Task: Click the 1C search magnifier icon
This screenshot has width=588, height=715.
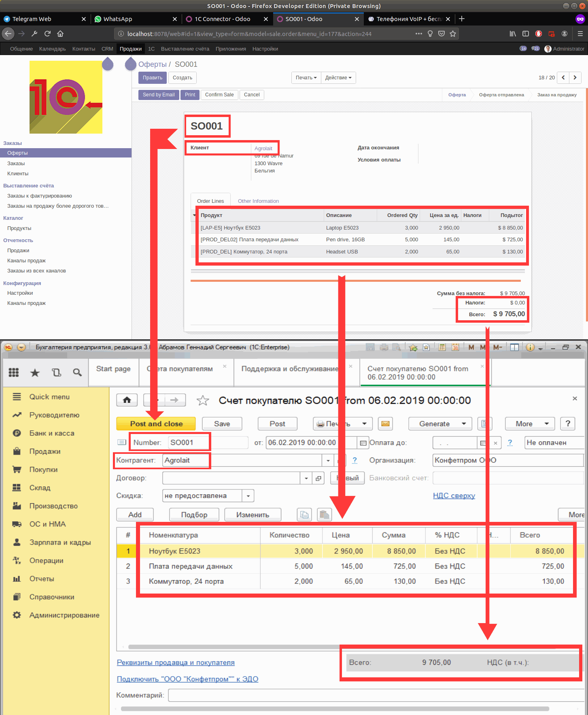Action: click(x=77, y=372)
